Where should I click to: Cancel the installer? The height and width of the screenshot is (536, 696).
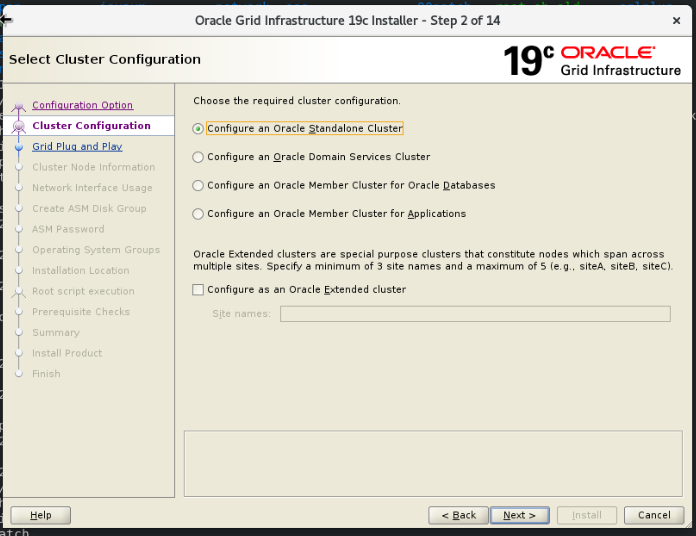pos(654,515)
